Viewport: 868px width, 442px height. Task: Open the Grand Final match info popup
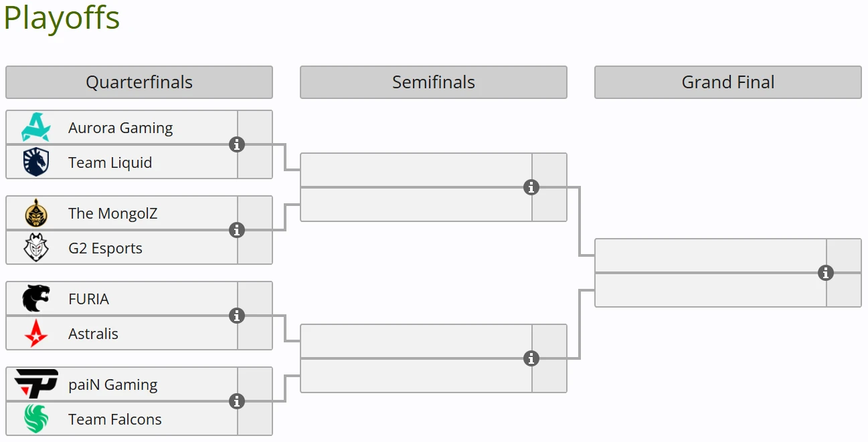coord(826,273)
